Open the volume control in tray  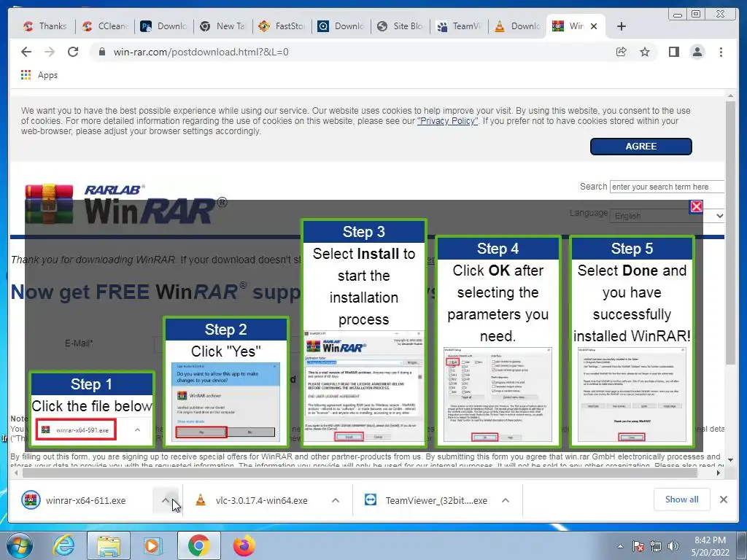point(673,546)
